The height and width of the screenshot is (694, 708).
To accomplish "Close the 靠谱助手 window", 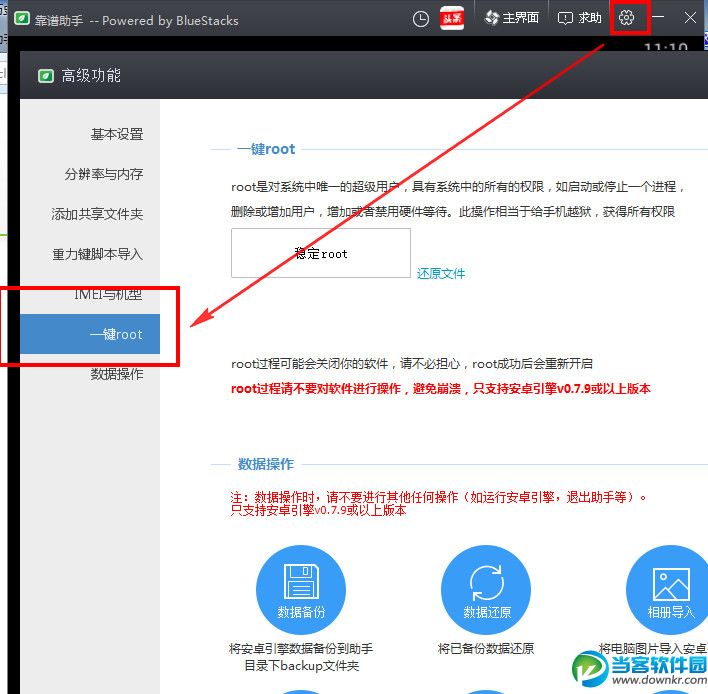I will pos(690,18).
